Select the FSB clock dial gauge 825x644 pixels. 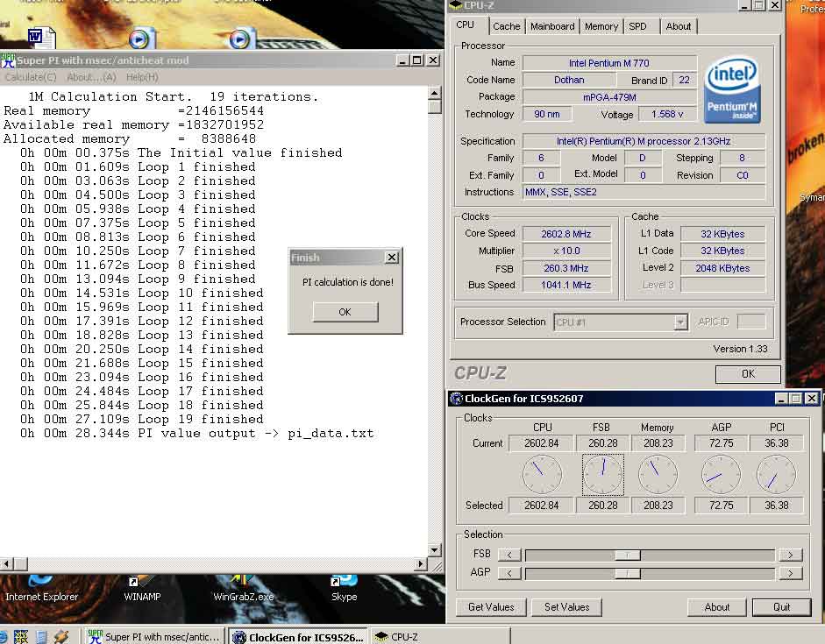(x=603, y=475)
